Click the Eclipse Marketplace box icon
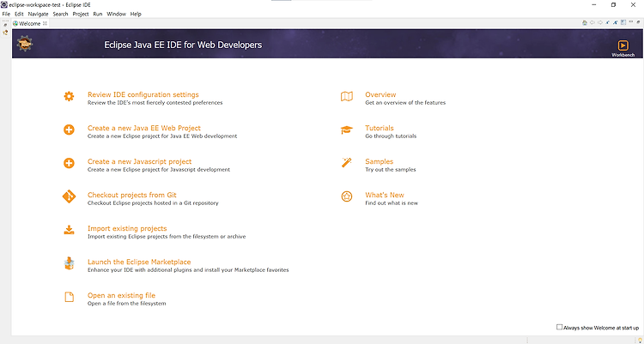644x344 pixels. tap(69, 263)
